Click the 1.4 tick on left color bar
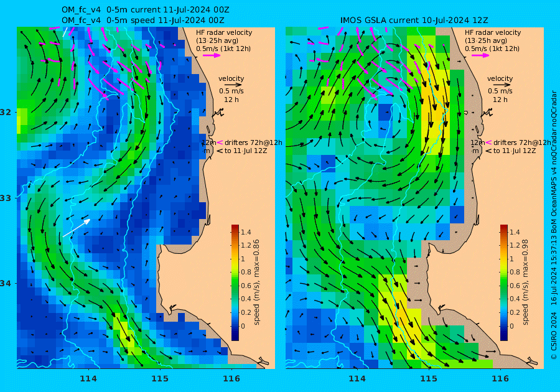 click(246, 232)
